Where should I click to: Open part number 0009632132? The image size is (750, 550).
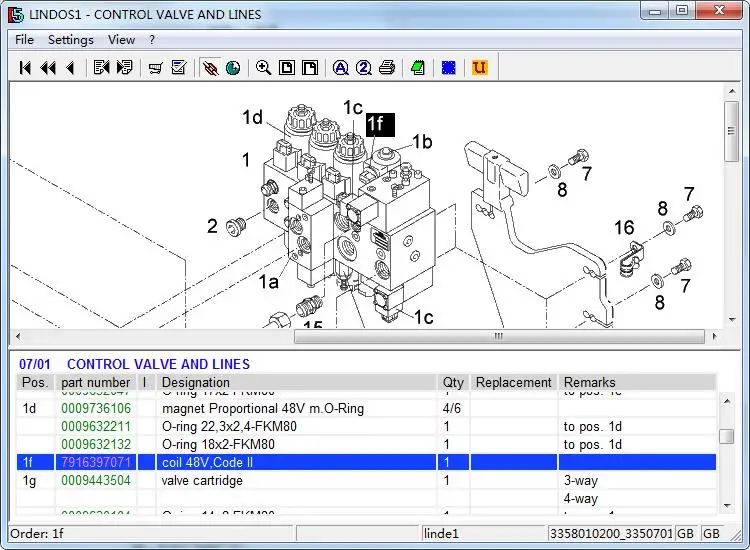point(96,445)
